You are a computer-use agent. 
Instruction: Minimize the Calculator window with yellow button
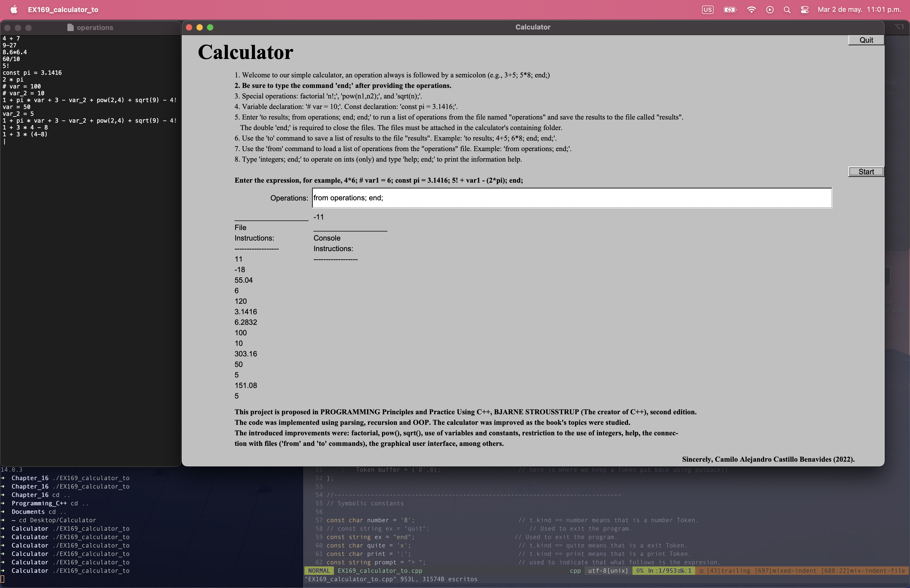click(x=199, y=27)
